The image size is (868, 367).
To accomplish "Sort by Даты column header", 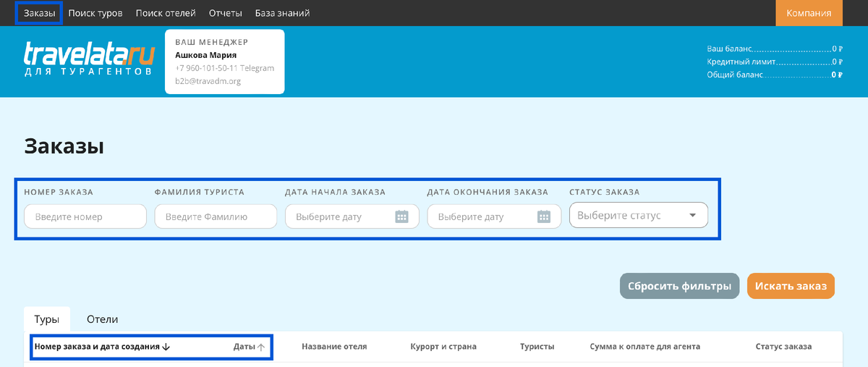I will coord(244,347).
